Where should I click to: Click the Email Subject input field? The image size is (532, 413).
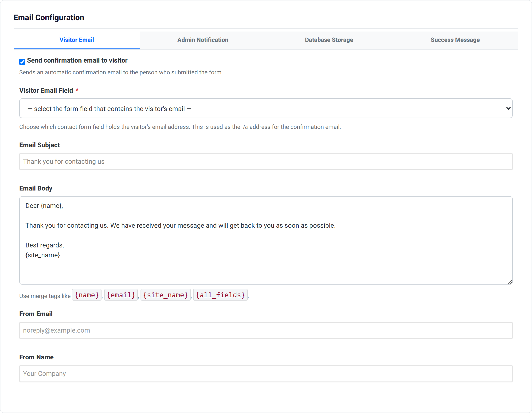pyautogui.click(x=266, y=162)
